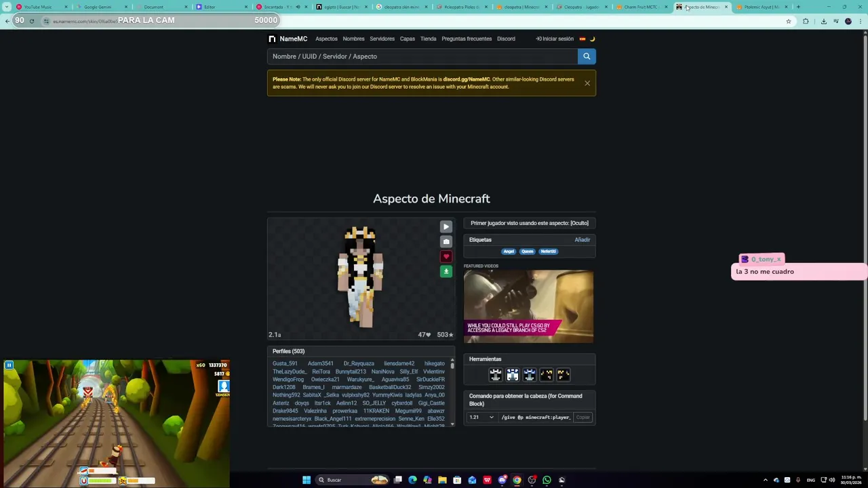Go back with the browser back arrow
Image resolution: width=868 pixels, height=488 pixels.
tap(7, 21)
